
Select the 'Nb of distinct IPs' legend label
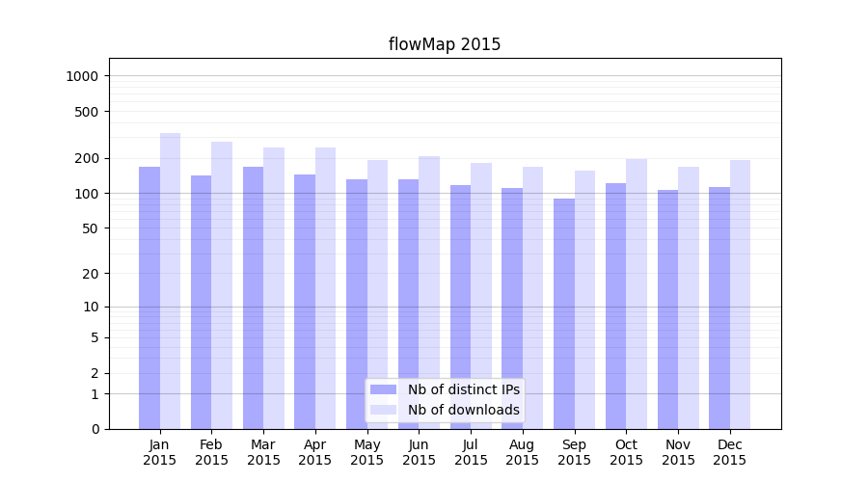point(463,389)
